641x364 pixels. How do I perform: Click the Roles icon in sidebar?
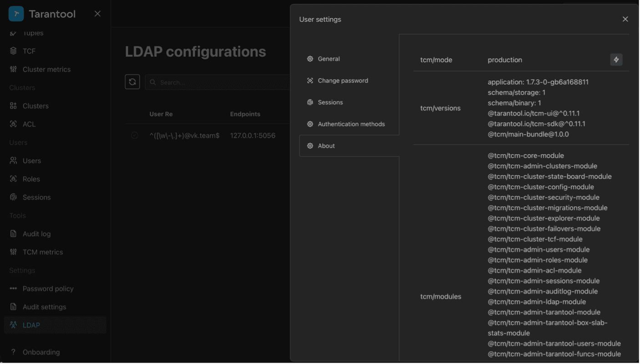tap(13, 179)
